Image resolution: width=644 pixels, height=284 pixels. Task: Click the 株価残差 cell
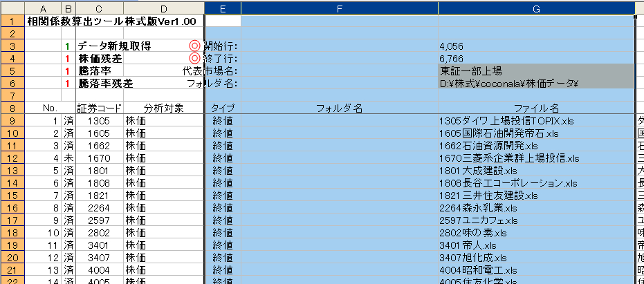pyautogui.click(x=100, y=59)
